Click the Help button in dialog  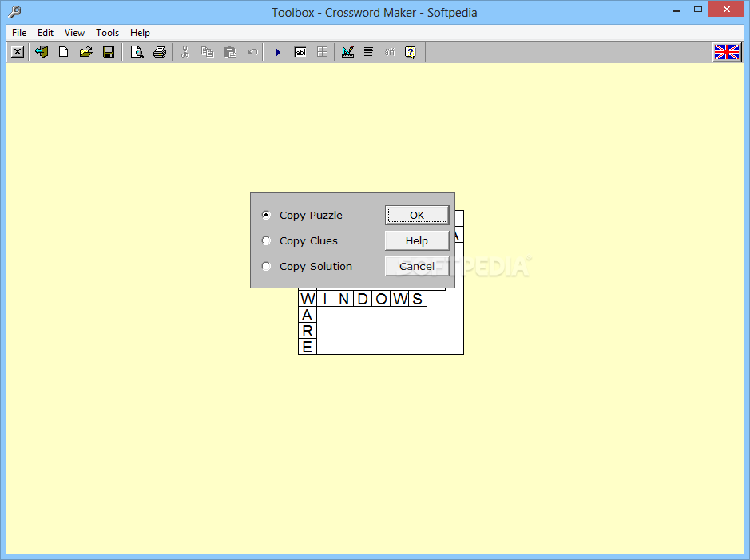[417, 240]
